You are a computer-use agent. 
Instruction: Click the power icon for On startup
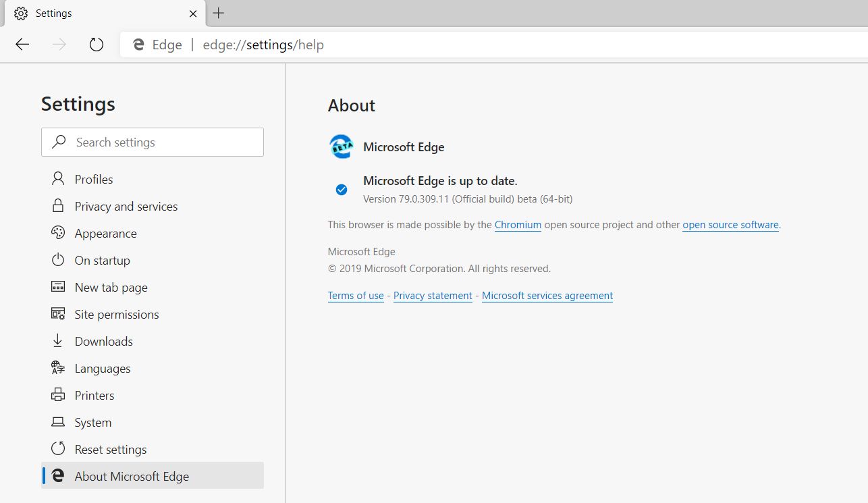tap(57, 260)
